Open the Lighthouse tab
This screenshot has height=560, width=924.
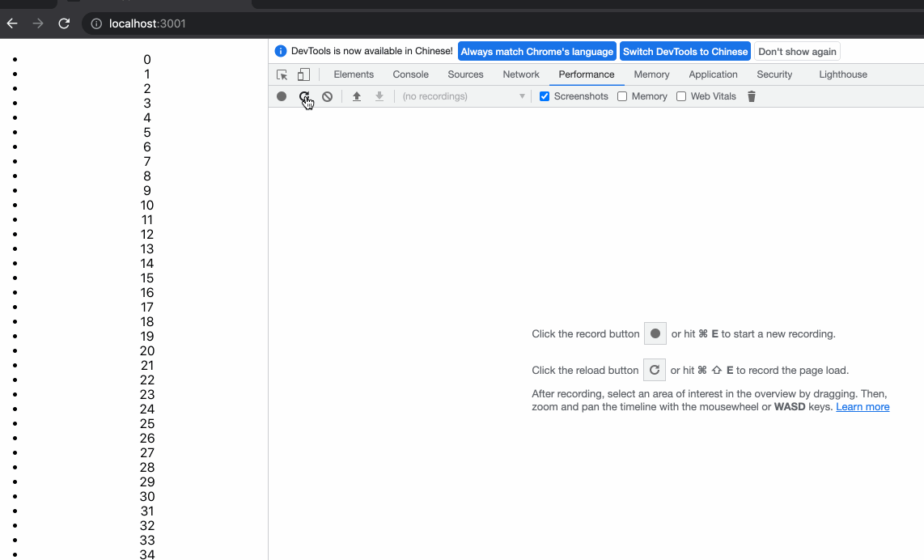tap(842, 74)
